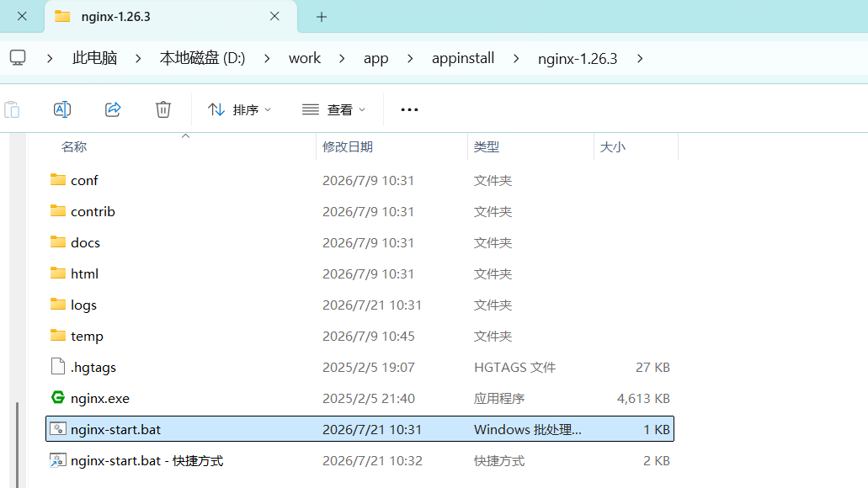This screenshot has height=488, width=868.
Task: Click the nginx-start.bat file icon
Action: [x=58, y=429]
